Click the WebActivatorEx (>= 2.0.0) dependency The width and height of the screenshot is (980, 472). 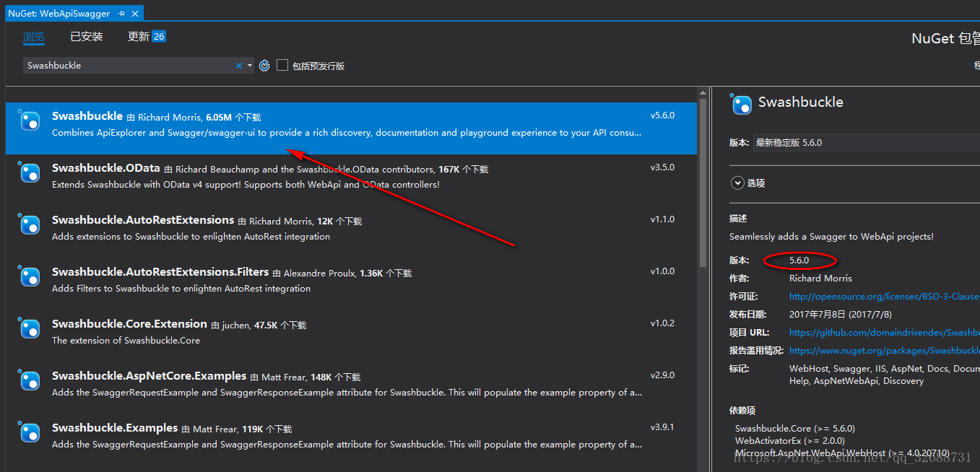[790, 441]
